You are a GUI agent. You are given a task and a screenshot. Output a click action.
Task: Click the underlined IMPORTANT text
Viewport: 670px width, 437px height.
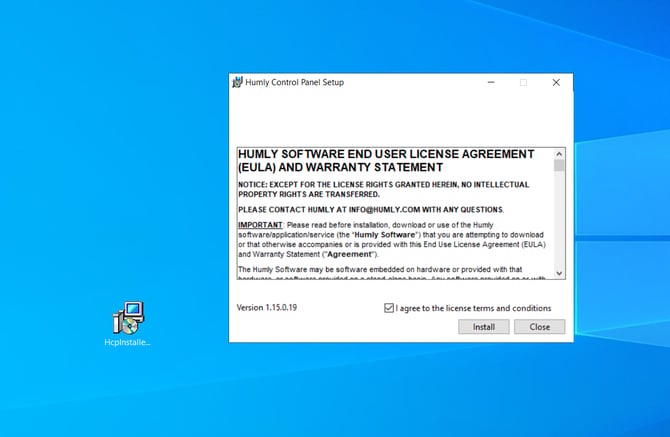260,225
